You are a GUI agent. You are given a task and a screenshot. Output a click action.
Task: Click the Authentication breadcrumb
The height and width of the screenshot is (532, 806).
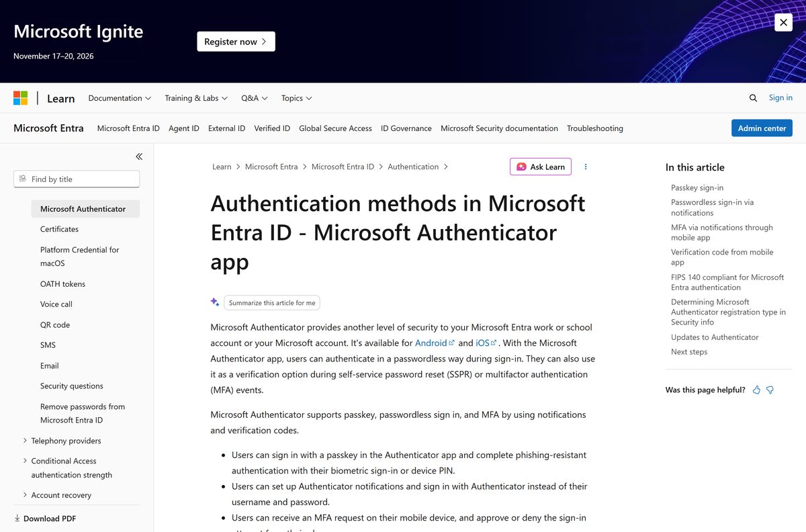pyautogui.click(x=413, y=167)
